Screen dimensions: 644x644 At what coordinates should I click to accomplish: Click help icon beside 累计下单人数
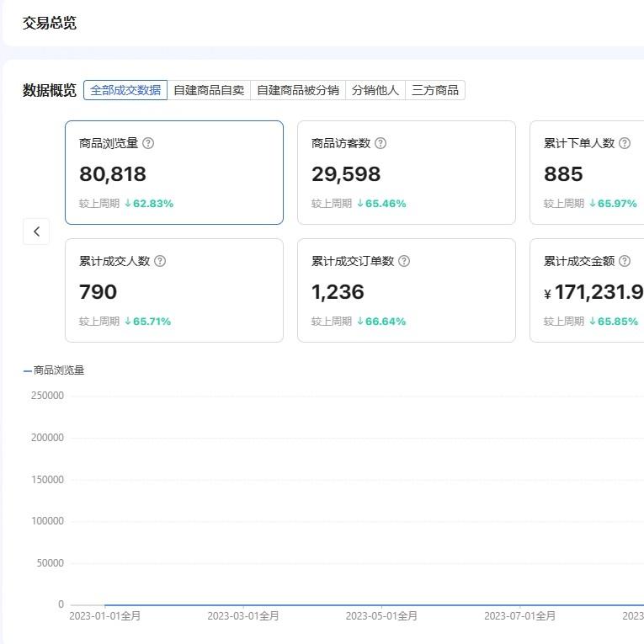tap(625, 143)
